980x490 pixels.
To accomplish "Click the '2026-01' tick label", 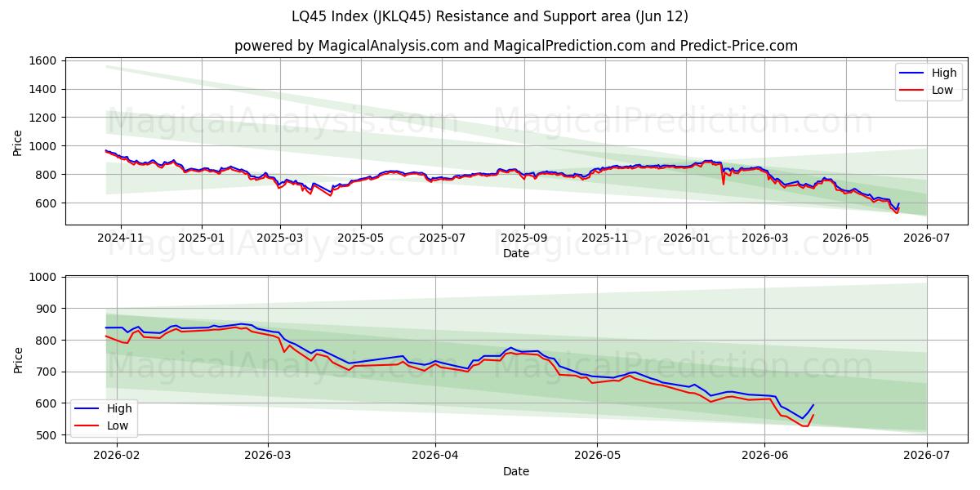I will [686, 238].
